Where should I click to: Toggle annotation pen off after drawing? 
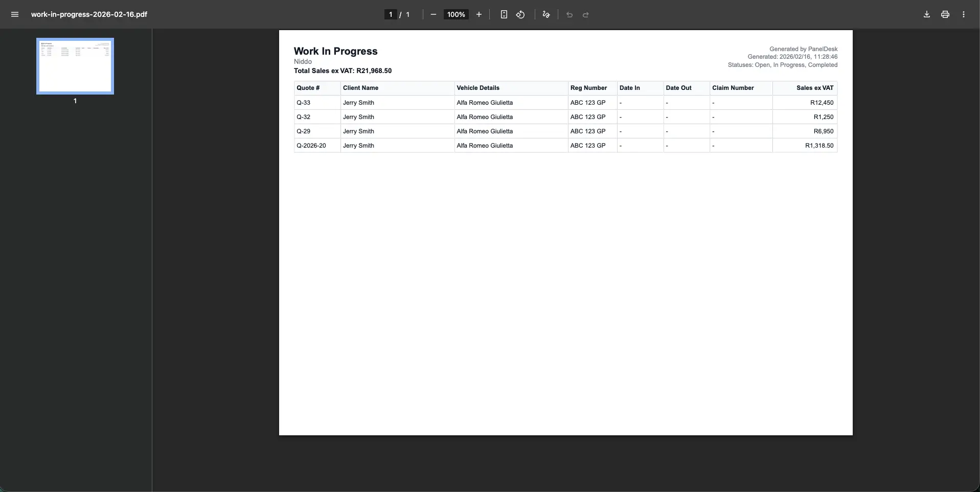pos(545,14)
